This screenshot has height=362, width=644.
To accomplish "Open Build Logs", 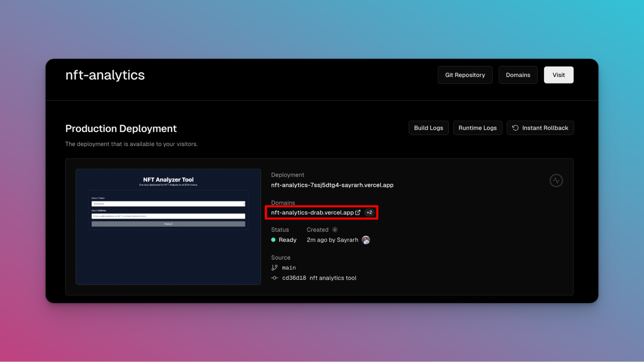I will coord(428,128).
